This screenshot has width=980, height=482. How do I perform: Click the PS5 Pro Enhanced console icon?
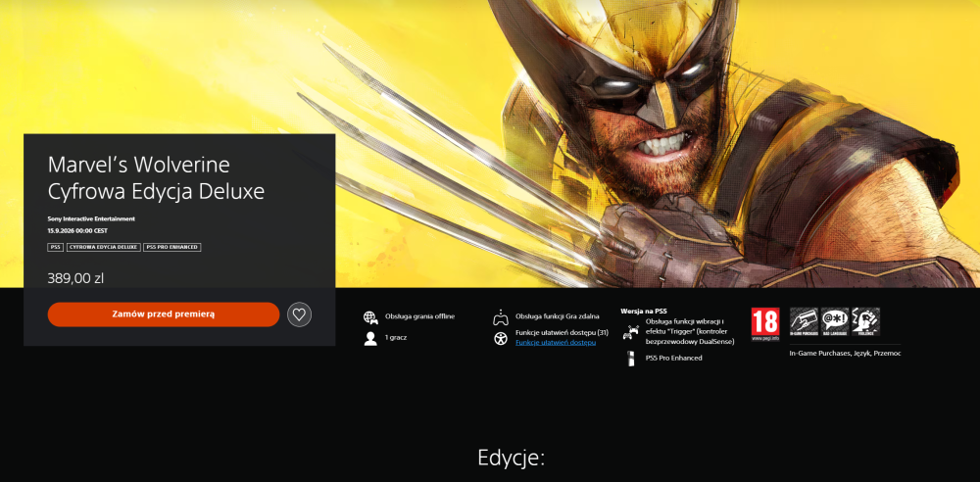click(x=630, y=359)
